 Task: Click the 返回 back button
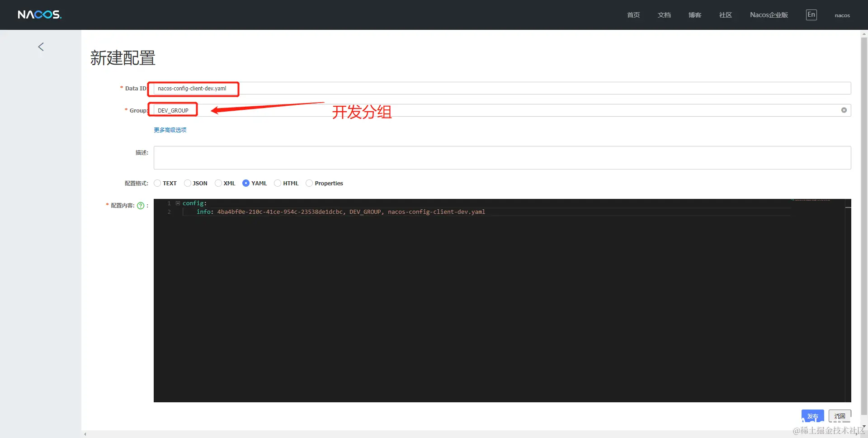[x=840, y=416]
